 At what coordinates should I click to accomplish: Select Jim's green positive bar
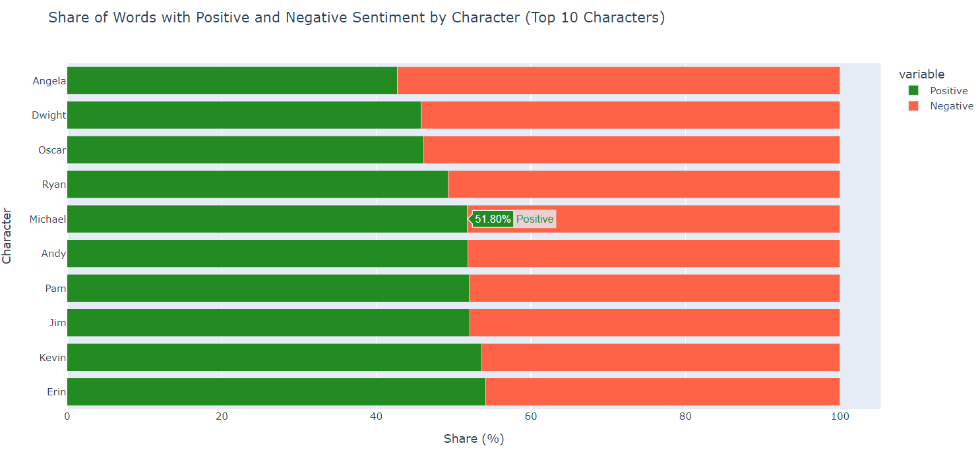point(268,323)
